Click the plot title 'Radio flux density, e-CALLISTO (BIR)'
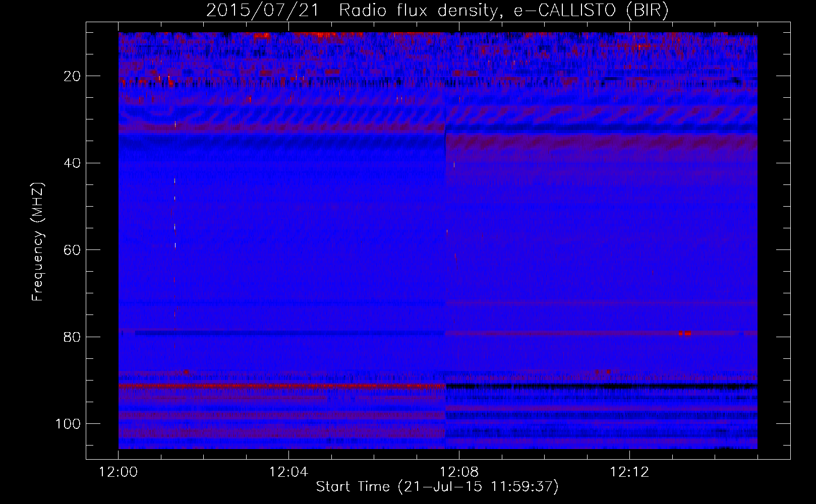 [x=503, y=11]
